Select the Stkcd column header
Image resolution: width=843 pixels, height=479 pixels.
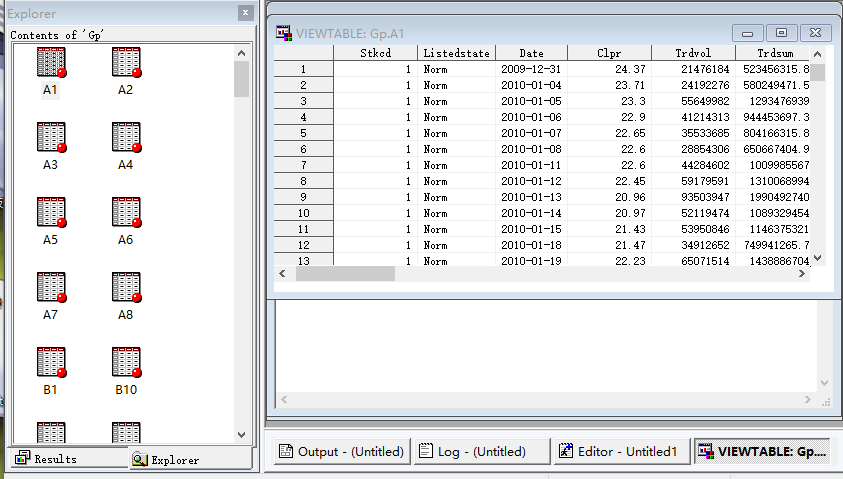(x=375, y=53)
